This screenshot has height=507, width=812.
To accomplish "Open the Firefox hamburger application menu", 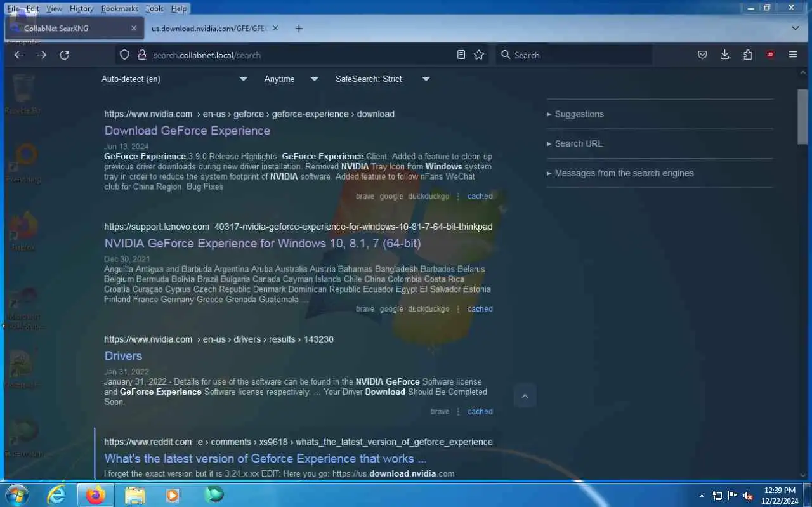I will pyautogui.click(x=793, y=55).
